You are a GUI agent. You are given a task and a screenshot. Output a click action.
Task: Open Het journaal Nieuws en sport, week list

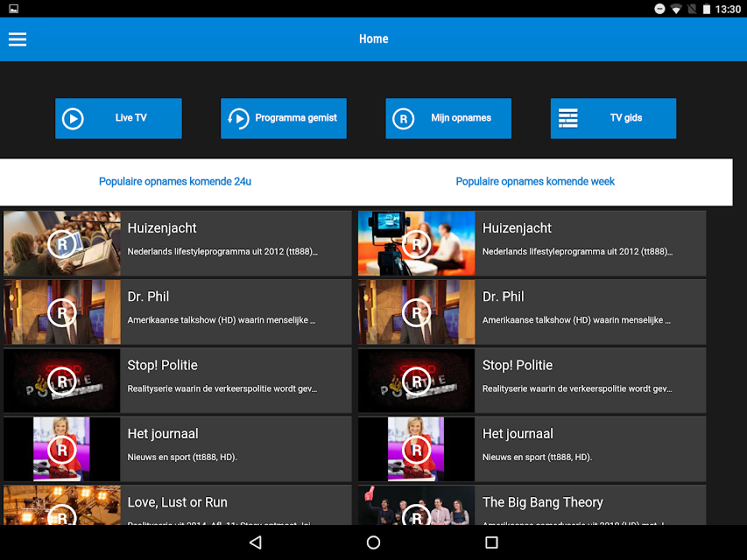tap(537, 457)
